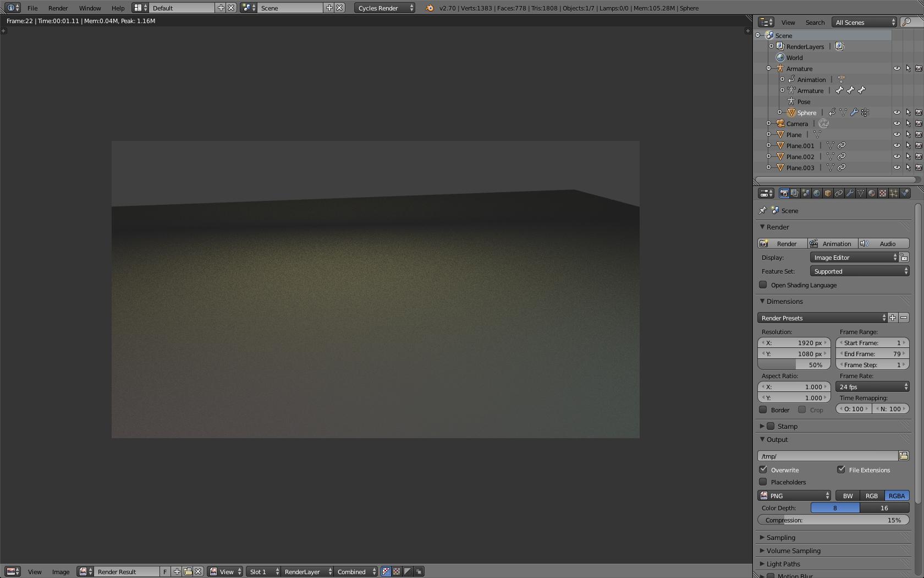Click the unlink X beside Render Result
Viewport: 924px width, 578px height.
(x=198, y=571)
